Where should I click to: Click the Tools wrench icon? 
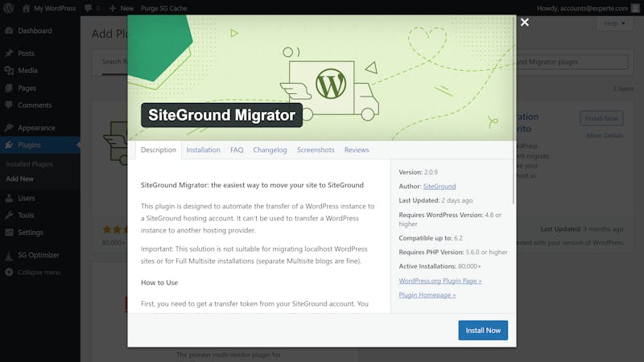9,215
